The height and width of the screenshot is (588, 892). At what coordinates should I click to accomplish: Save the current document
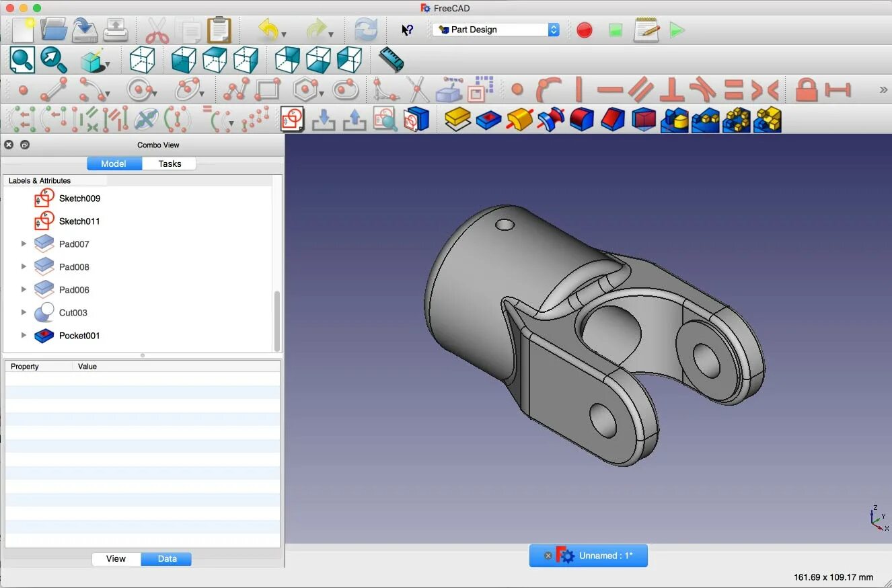[x=85, y=30]
